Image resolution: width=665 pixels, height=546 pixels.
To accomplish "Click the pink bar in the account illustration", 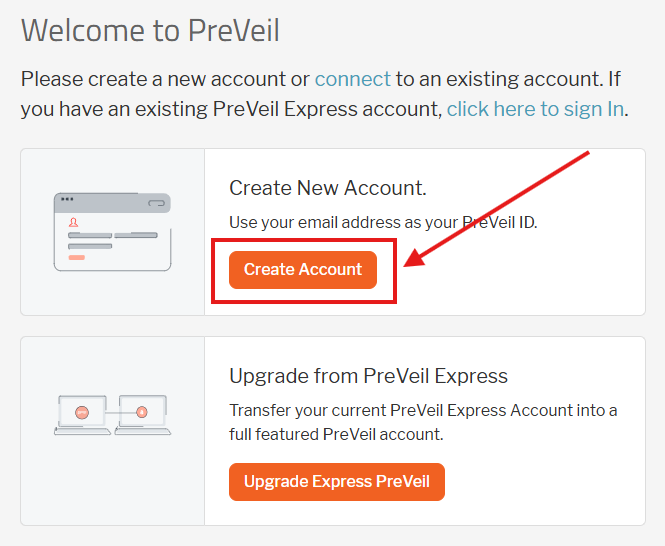I will pos(76,257).
